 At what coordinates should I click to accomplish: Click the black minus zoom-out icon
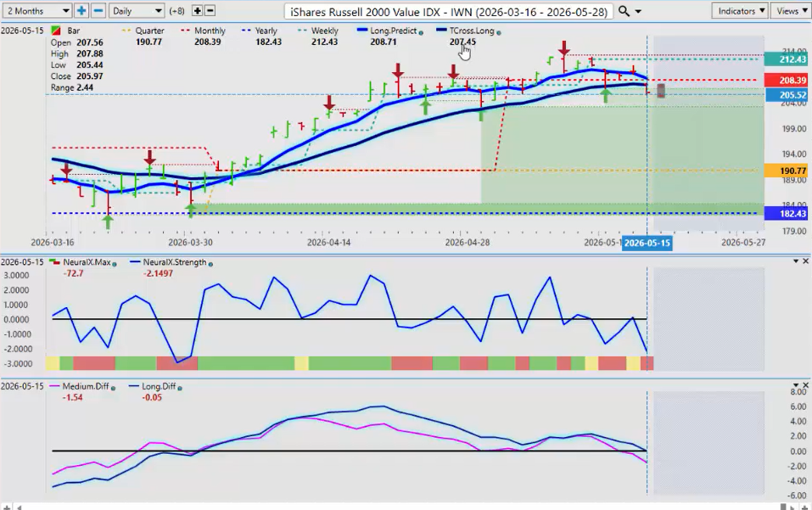(x=210, y=11)
